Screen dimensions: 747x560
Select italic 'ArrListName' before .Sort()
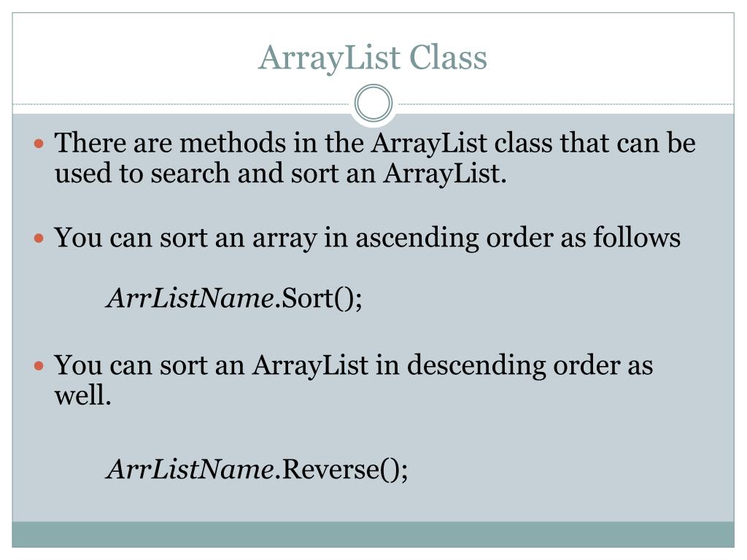coord(190,298)
